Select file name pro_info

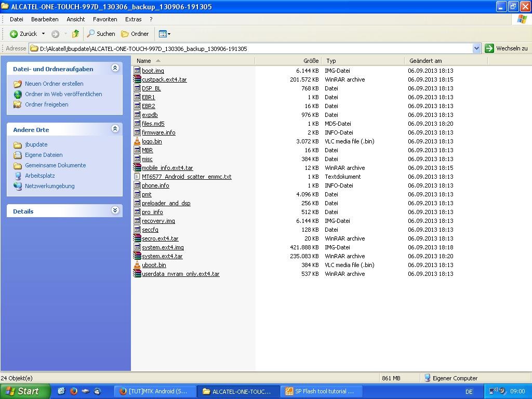(x=152, y=212)
